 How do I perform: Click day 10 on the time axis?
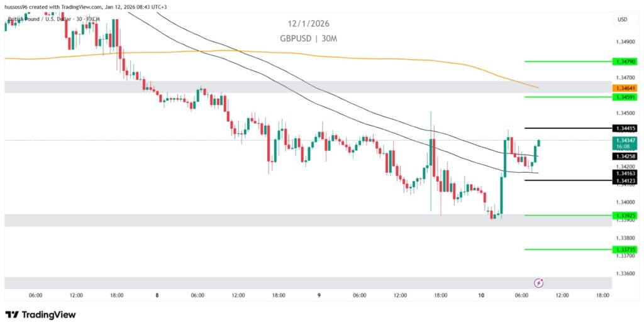click(482, 295)
